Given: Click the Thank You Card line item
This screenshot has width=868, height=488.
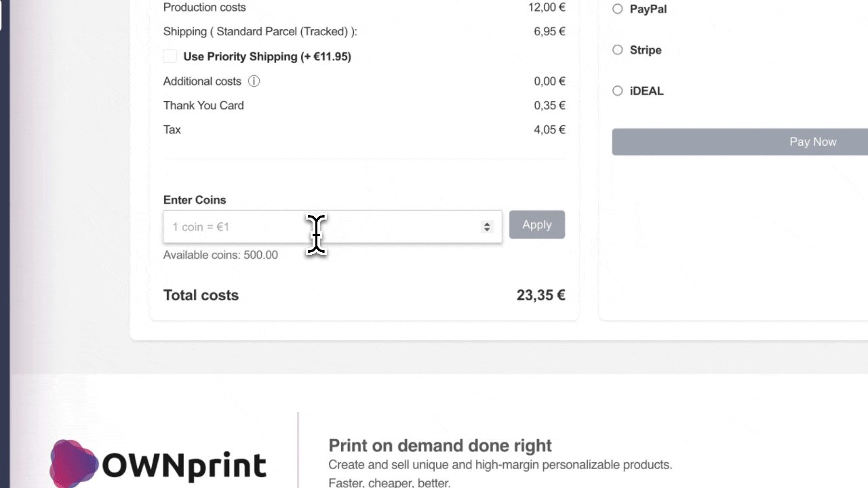Looking at the screenshot, I should (203, 105).
